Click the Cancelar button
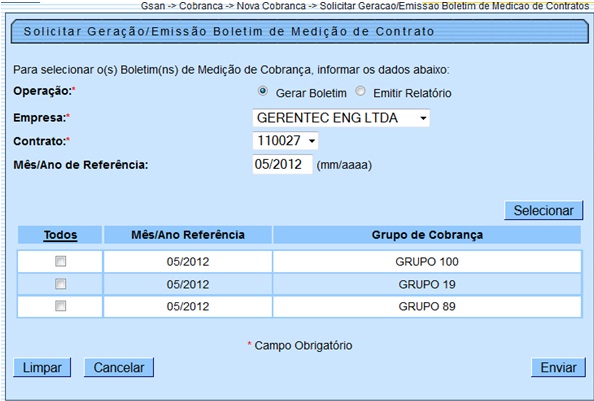The image size is (594, 401). click(119, 368)
